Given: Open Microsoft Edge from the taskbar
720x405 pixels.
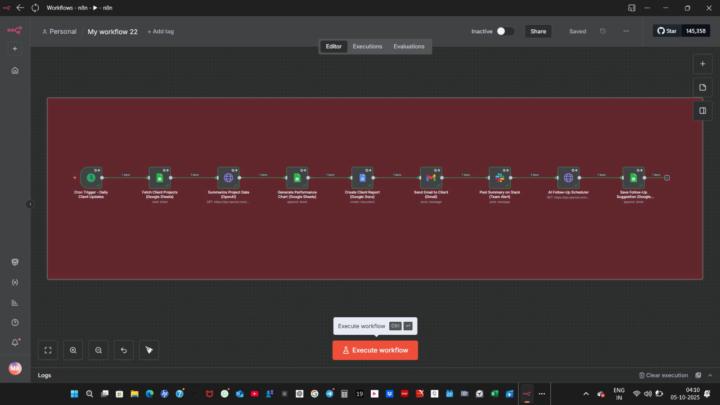Looking at the screenshot, I should (x=150, y=394).
